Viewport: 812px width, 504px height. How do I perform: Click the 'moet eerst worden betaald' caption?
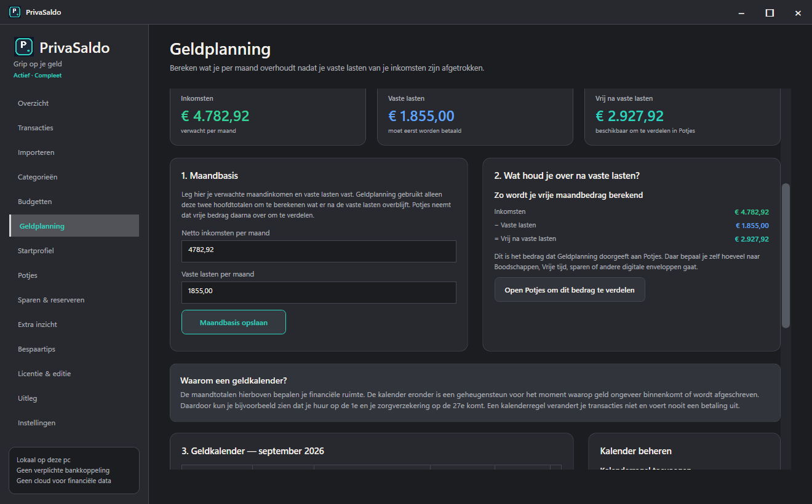coord(425,131)
